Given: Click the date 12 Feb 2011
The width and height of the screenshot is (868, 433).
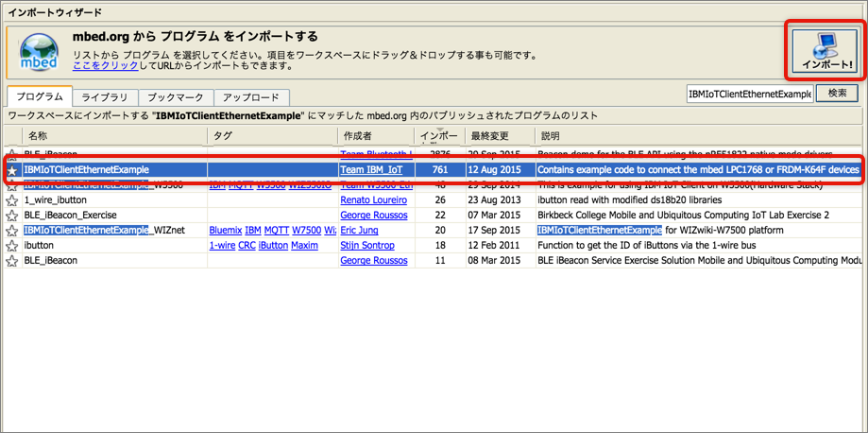Looking at the screenshot, I should (494, 245).
